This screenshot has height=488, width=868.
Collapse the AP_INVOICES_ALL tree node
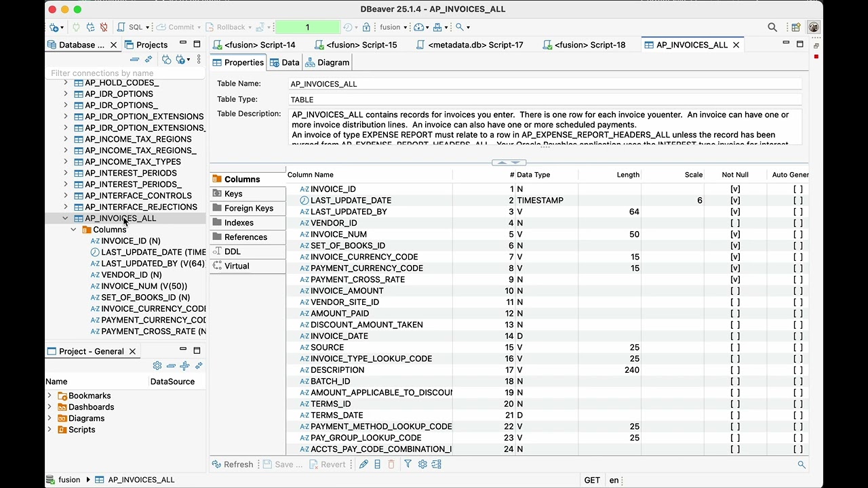point(66,218)
